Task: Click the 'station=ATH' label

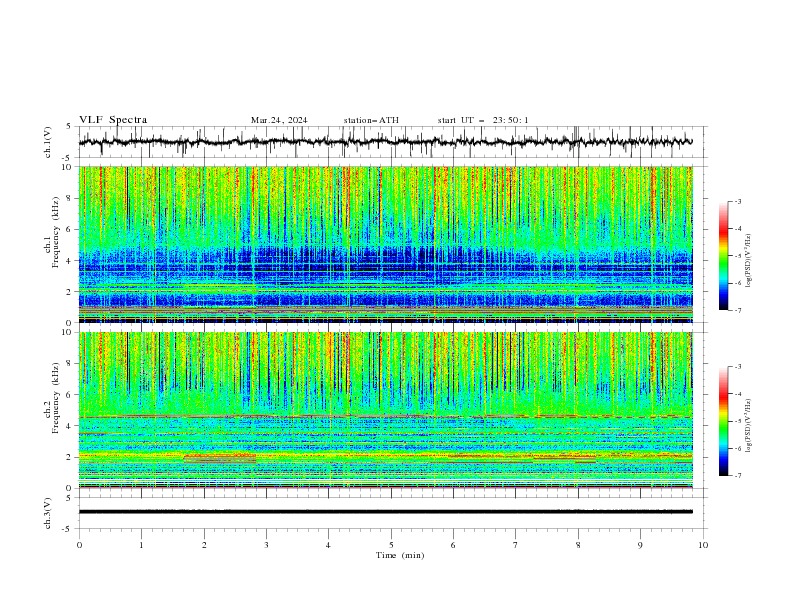Action: (371, 120)
